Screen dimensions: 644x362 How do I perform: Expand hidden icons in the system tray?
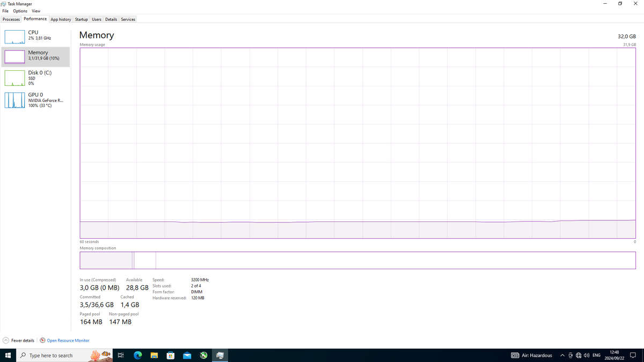pyautogui.click(x=562, y=355)
